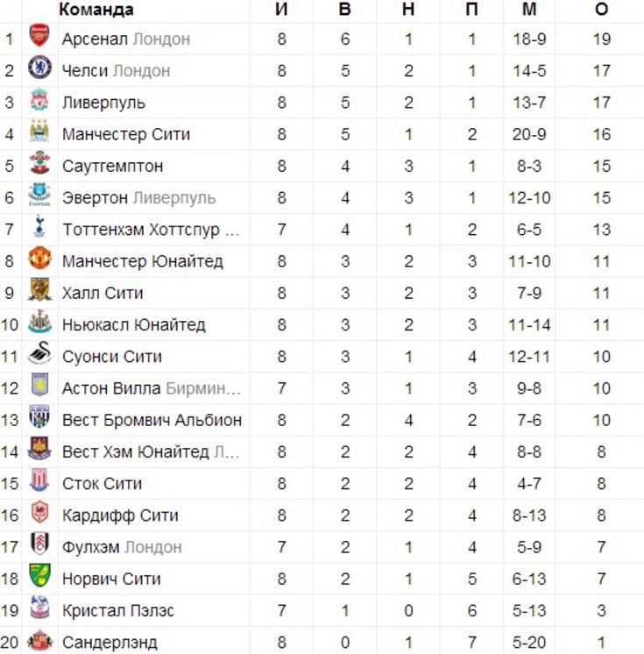Click the Arsenal club crest icon

tap(39, 36)
